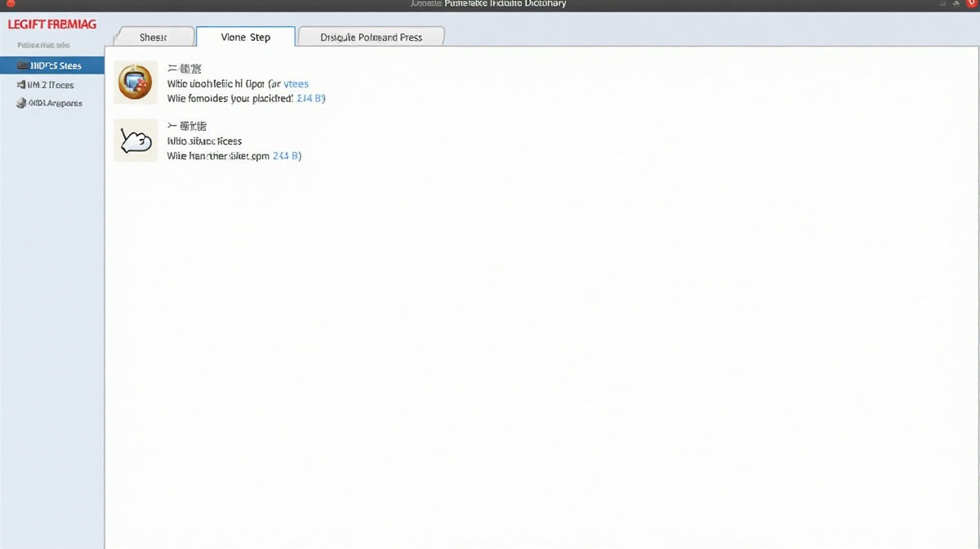Collapse the dash marker above the second entry text
980x549 pixels.
(172, 126)
